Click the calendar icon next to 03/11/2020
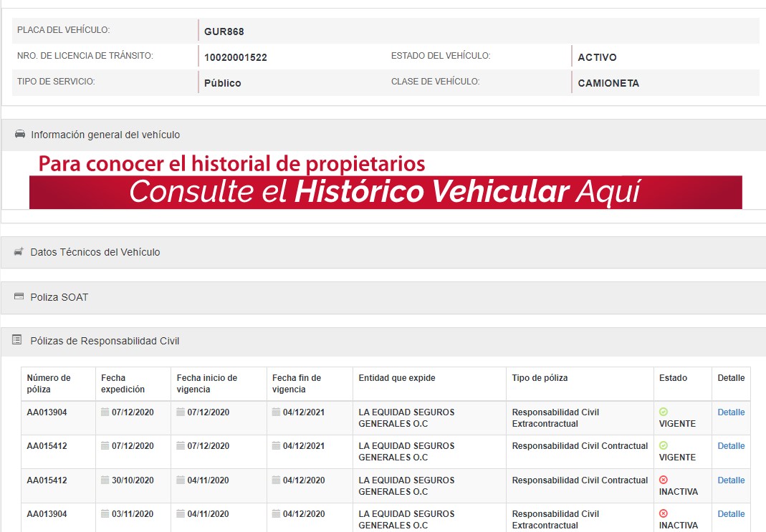The height and width of the screenshot is (532, 766). pyautogui.click(x=105, y=514)
